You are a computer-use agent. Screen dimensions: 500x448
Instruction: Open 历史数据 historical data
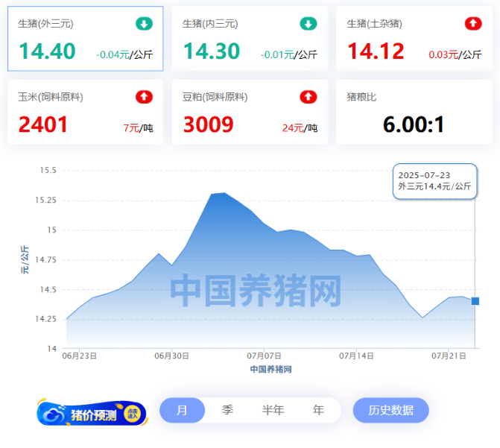[x=390, y=410]
